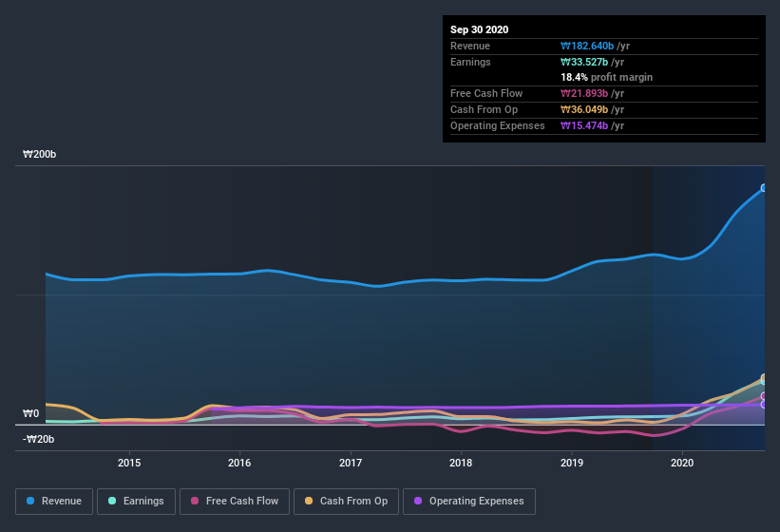Toggle the Cash From Op legend button
This screenshot has height=532, width=780.
(x=346, y=502)
